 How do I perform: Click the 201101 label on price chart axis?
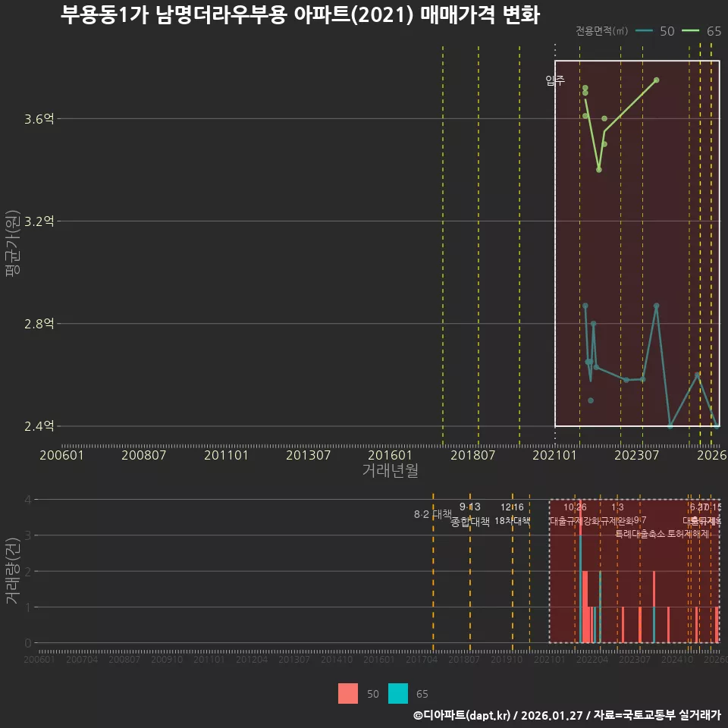coord(226,455)
